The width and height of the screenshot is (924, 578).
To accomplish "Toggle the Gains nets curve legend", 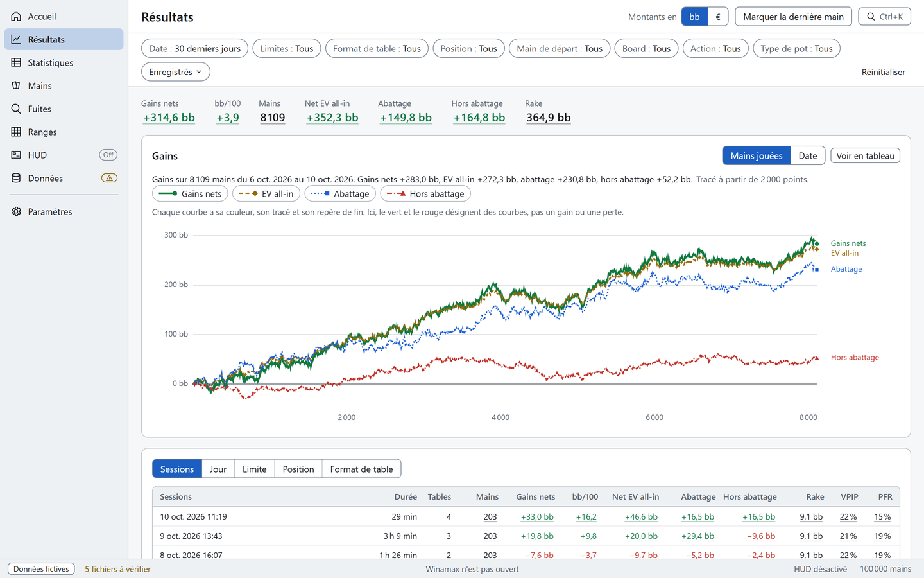I will coord(190,193).
